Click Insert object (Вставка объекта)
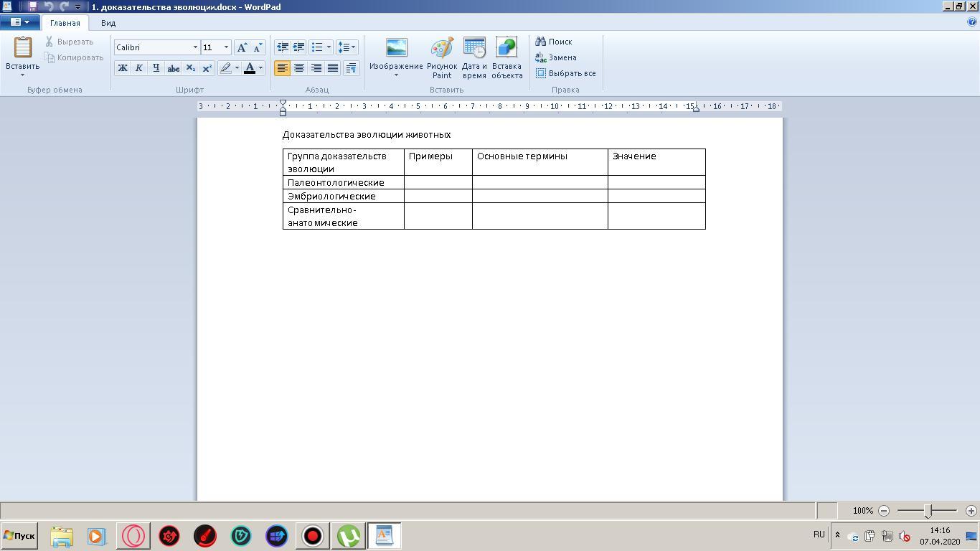 coord(507,58)
